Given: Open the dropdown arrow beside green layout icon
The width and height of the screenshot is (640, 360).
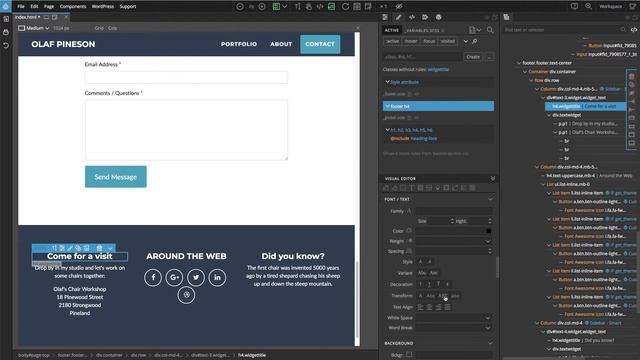Looking at the screenshot, I should click(x=285, y=7).
